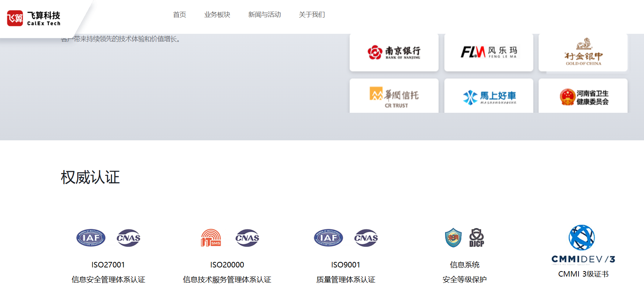Click the 权威认证 section heading
The width and height of the screenshot is (644, 288).
click(x=90, y=177)
